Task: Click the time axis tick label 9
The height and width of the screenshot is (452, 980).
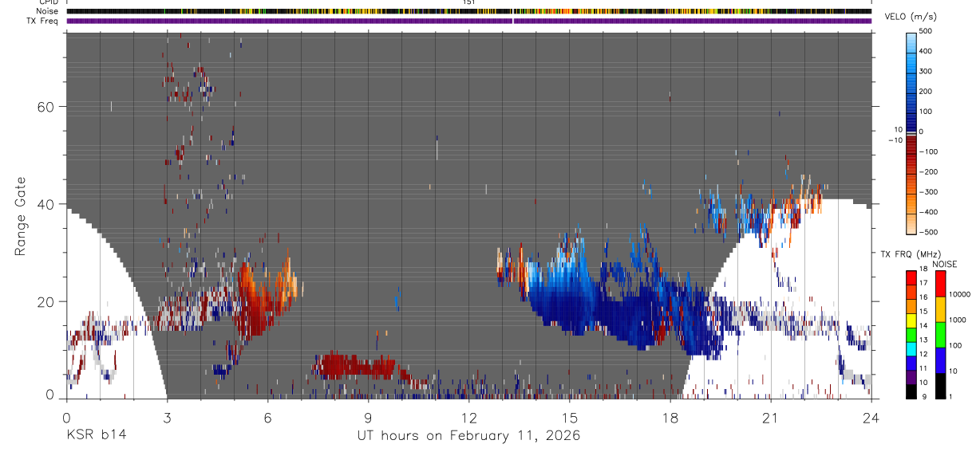Action: [x=368, y=418]
